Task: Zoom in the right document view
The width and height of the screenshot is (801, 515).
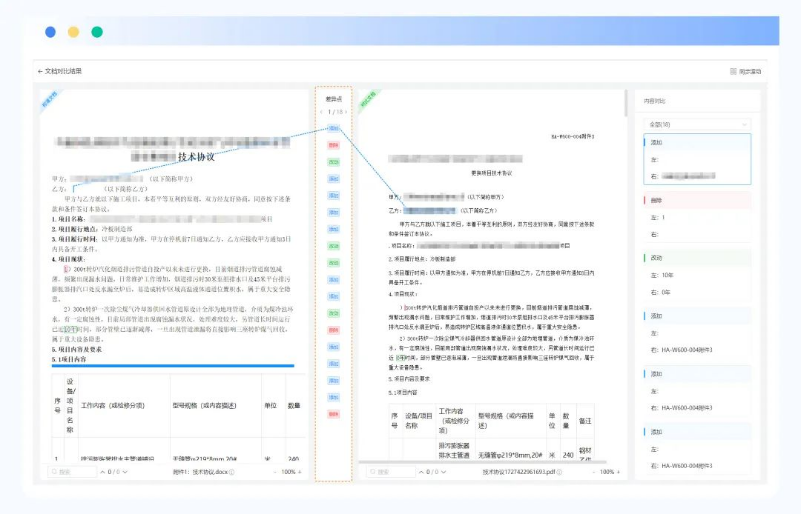Action: [619, 471]
